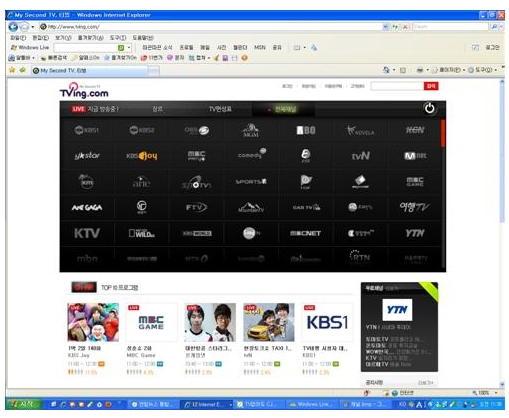This screenshot has width=509, height=418.
Task: Open the KBS Joy channel logo
Action: click(x=142, y=156)
